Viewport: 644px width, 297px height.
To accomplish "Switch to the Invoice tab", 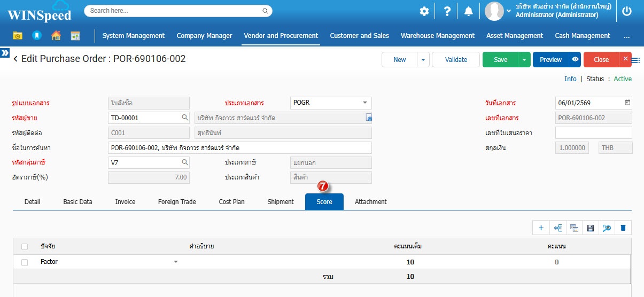I will (x=125, y=202).
